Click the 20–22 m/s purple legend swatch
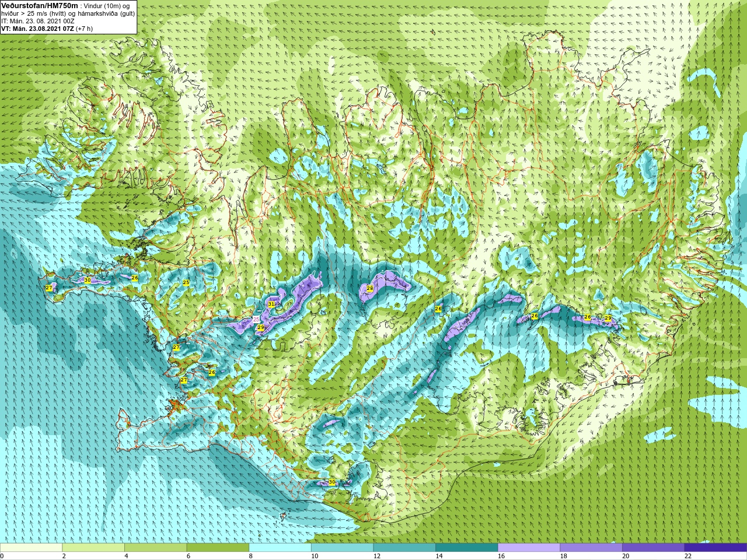 click(x=654, y=548)
